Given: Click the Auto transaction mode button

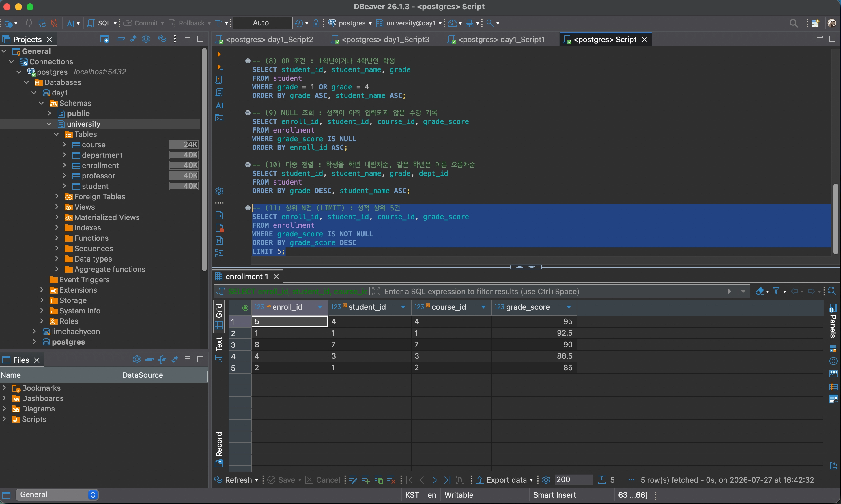Looking at the screenshot, I should coord(262,23).
